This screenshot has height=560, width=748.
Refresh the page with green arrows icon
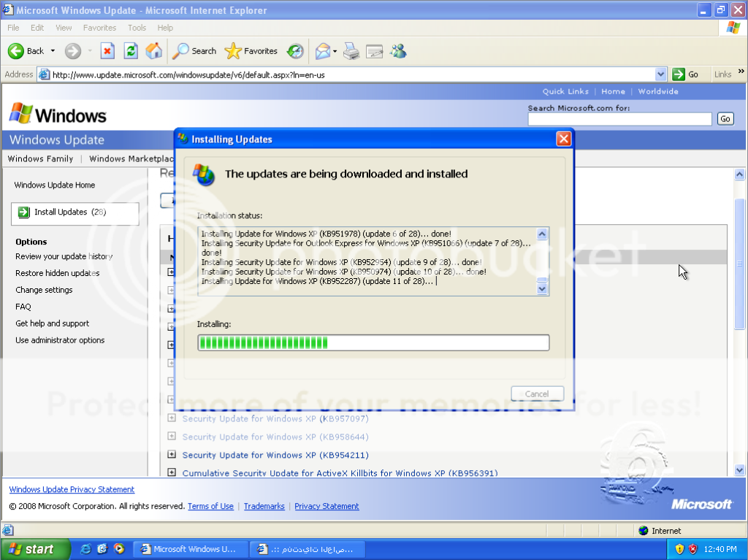131,51
